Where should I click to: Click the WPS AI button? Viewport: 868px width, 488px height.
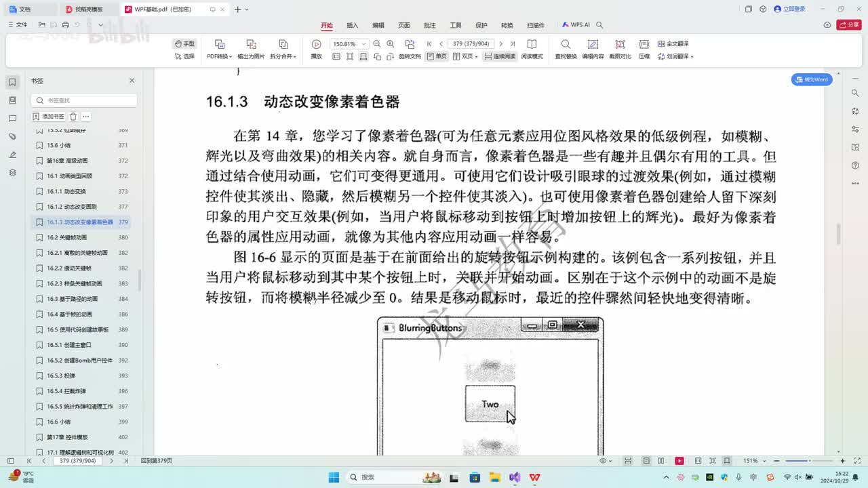[576, 25]
